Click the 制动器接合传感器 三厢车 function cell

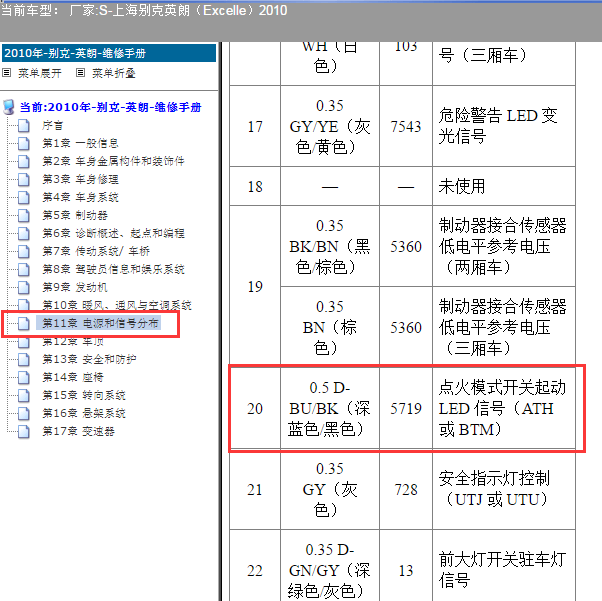(x=504, y=327)
